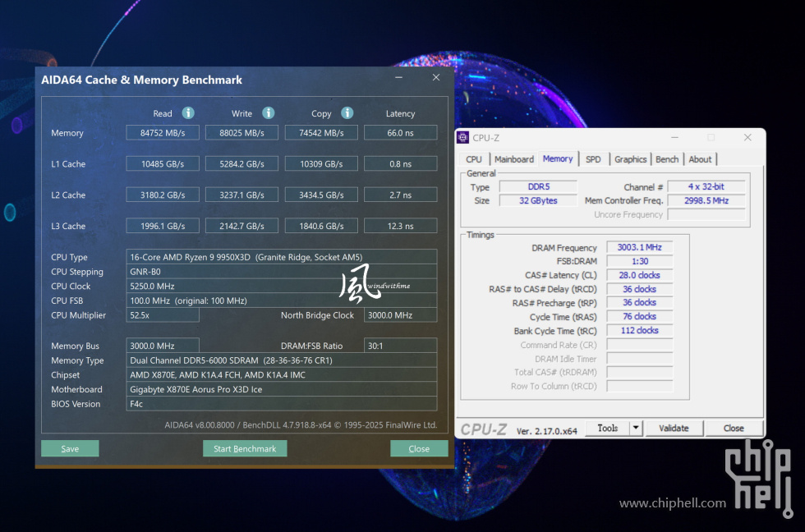Open the Mainboard tab
The height and width of the screenshot is (532, 805).
pyautogui.click(x=514, y=158)
